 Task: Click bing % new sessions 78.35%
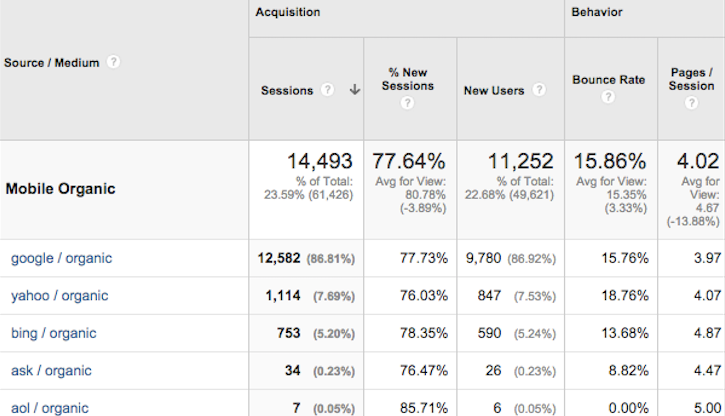tap(424, 333)
